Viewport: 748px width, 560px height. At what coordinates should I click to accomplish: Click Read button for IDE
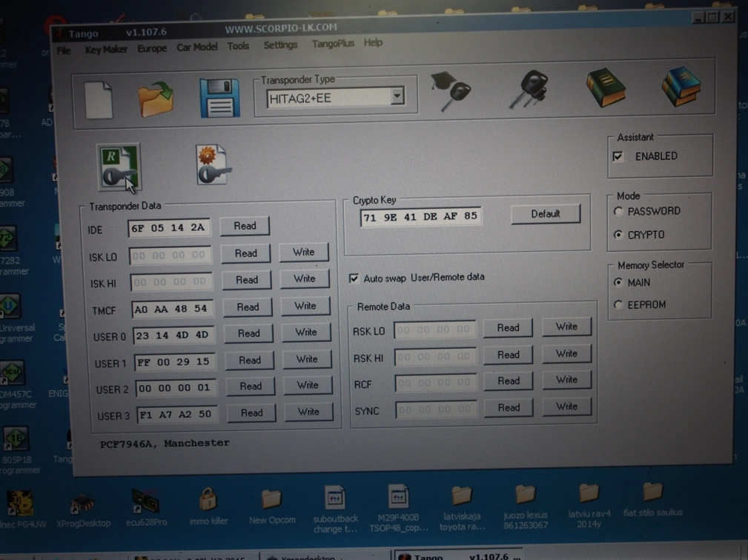[x=245, y=226]
